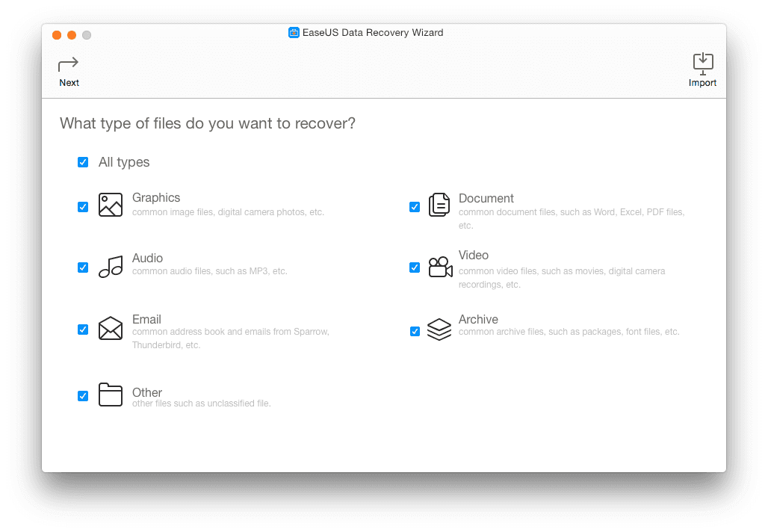Click the Import label text

pos(702,83)
